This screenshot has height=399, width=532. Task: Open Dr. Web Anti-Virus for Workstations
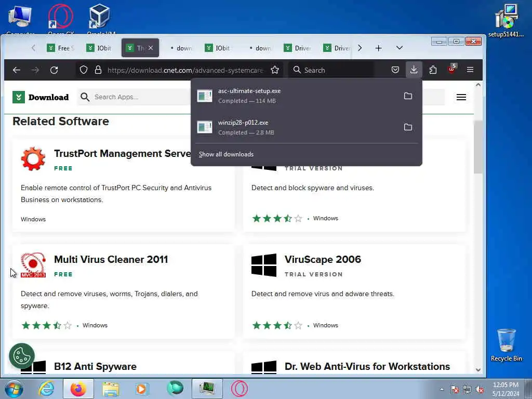click(x=367, y=366)
